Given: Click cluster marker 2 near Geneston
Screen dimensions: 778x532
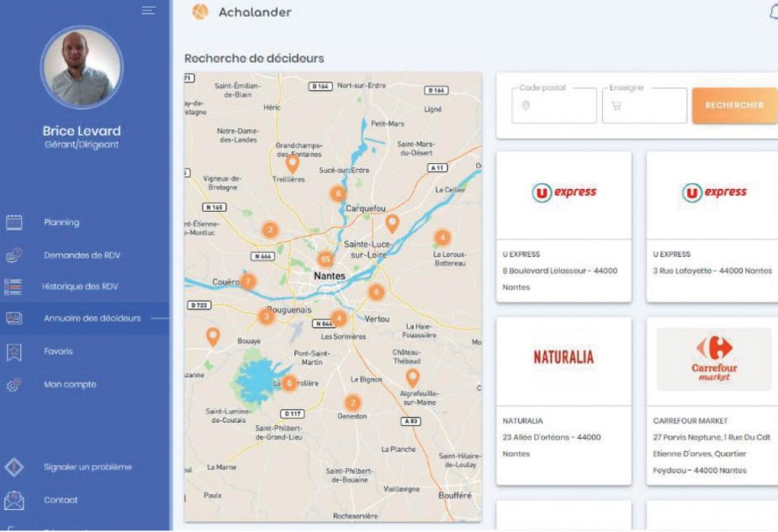Looking at the screenshot, I should coord(352,403).
